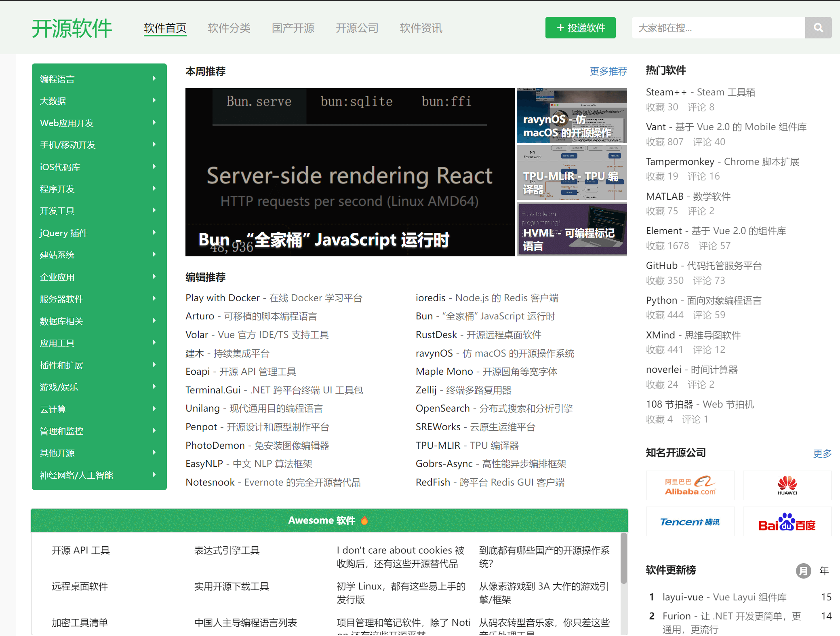The width and height of the screenshot is (840, 636).
Task: Open the 软件首页 nav tab
Action: [x=165, y=28]
